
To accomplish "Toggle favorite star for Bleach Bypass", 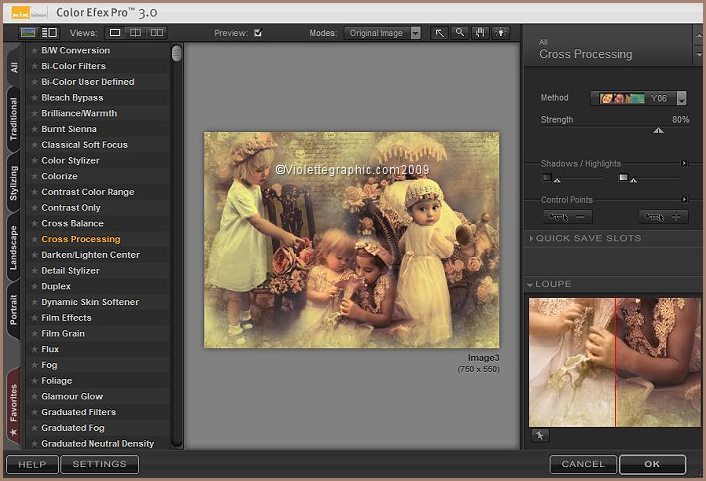I will [x=34, y=98].
